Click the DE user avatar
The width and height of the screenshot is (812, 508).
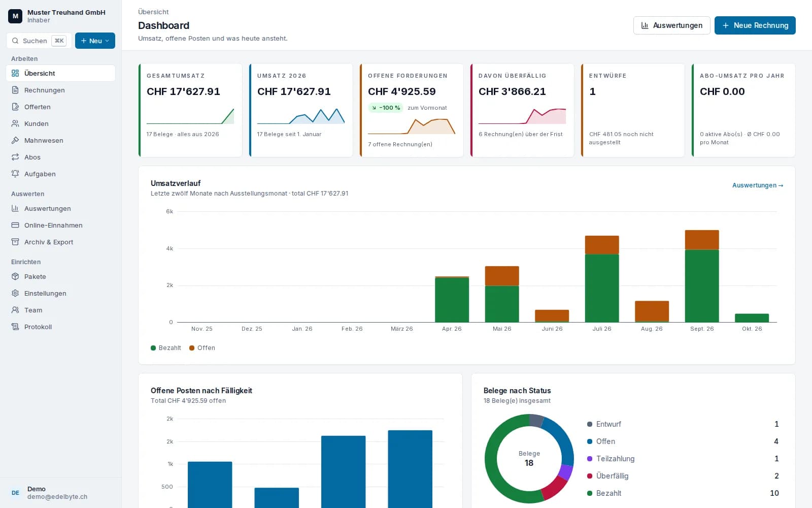[15, 493]
